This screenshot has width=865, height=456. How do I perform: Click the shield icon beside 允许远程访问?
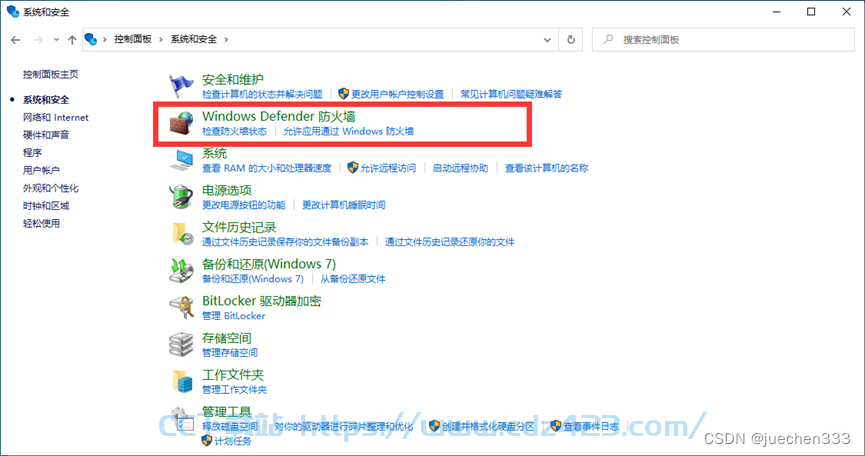[353, 168]
